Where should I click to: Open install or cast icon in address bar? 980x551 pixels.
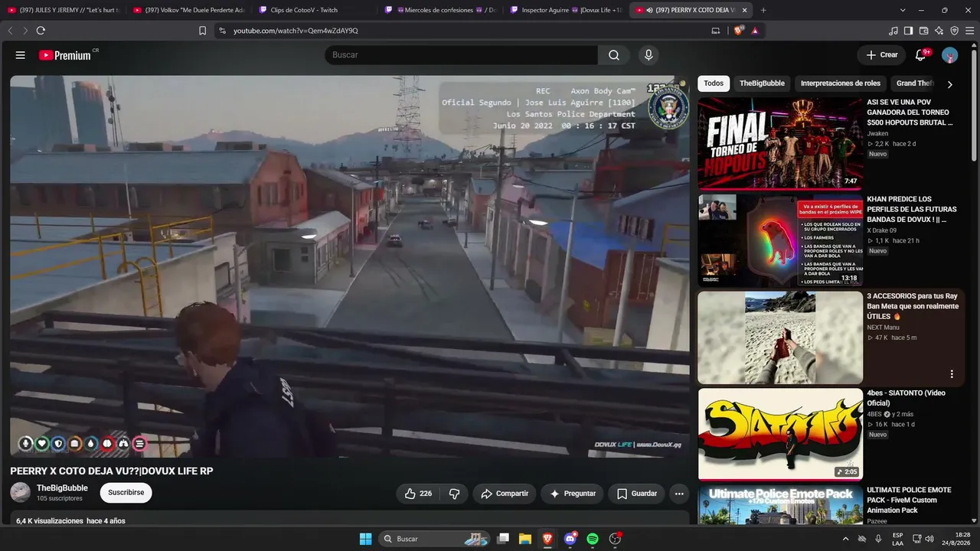click(716, 31)
